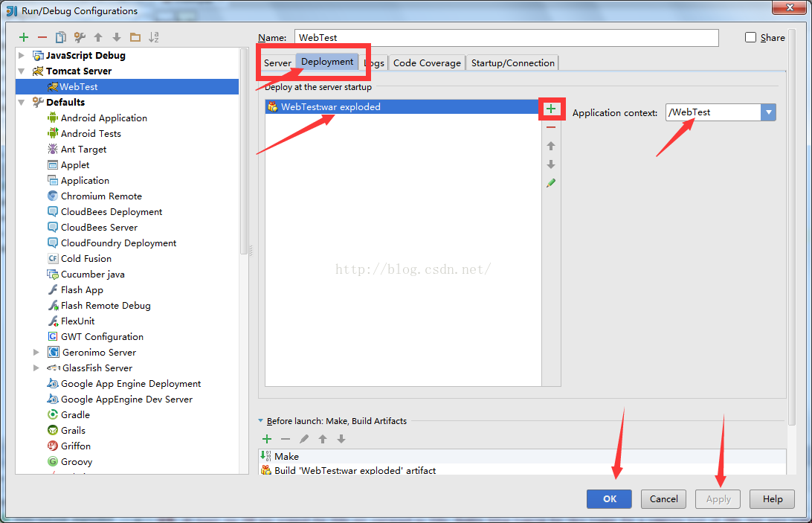Select Google App Engine Deployment default

[x=123, y=384]
